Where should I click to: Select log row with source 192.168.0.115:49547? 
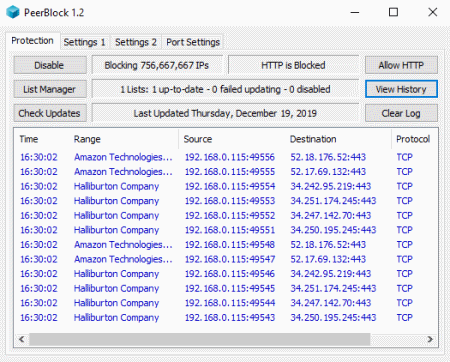pos(226,259)
